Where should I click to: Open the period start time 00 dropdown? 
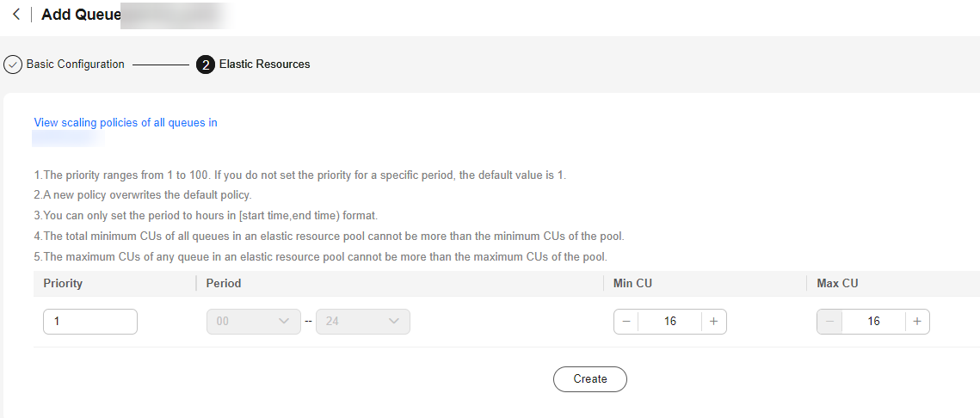254,321
